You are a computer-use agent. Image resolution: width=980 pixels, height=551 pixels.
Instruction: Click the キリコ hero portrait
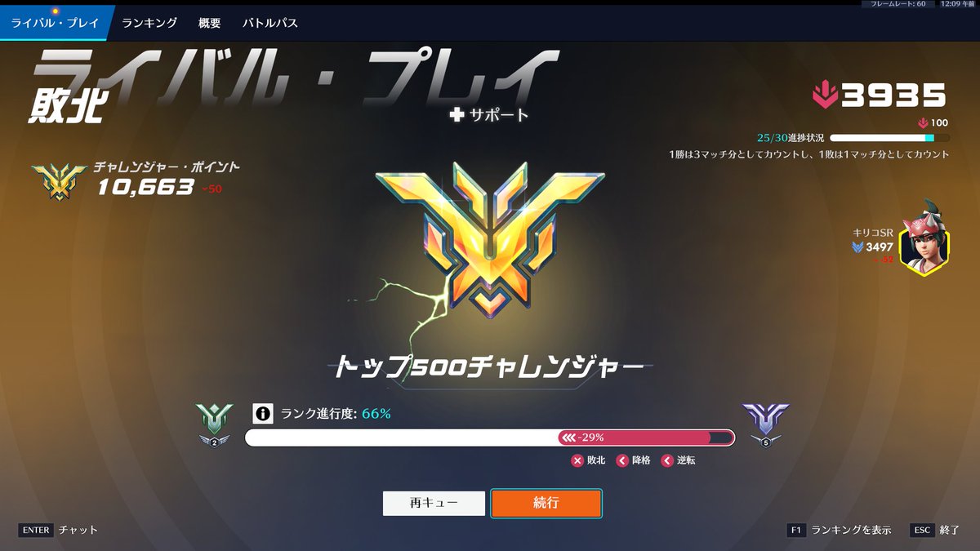coord(924,241)
